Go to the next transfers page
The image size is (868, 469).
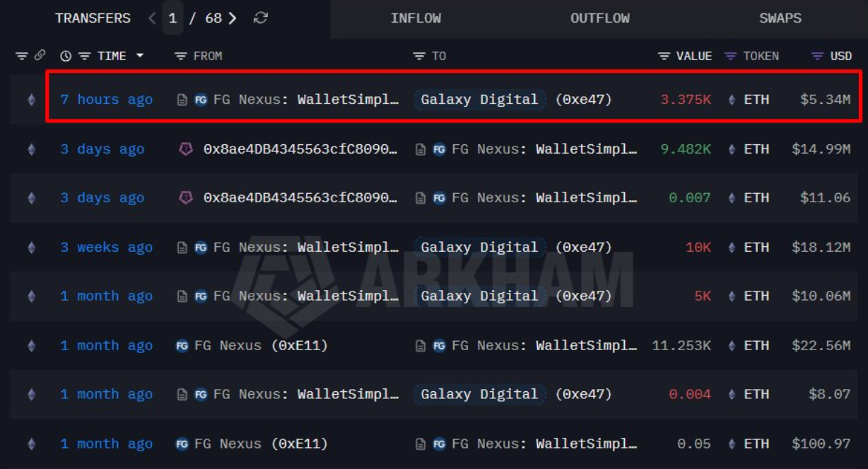point(233,18)
